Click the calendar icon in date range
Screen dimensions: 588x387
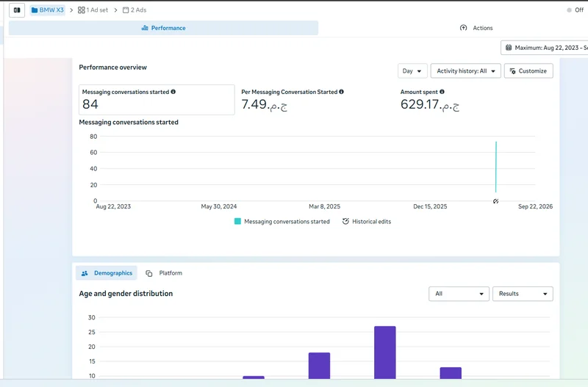click(509, 48)
